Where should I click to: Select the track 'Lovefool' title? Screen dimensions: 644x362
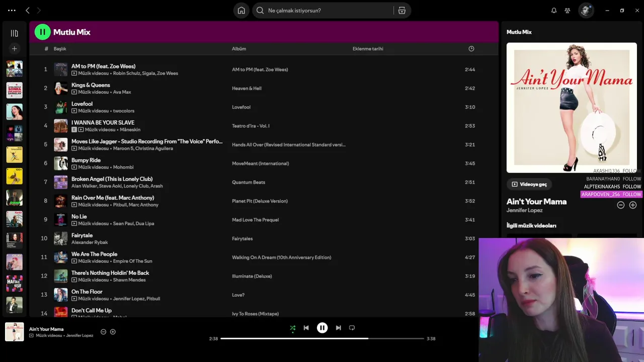point(82,104)
